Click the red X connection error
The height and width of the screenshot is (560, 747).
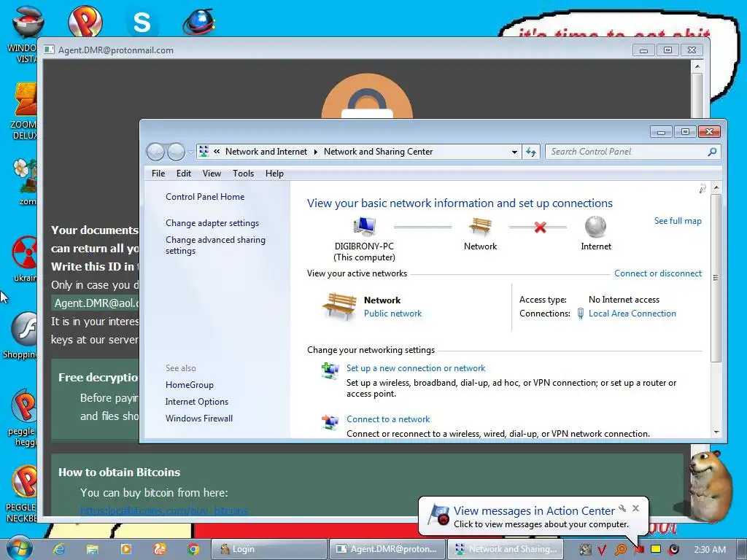click(x=540, y=227)
